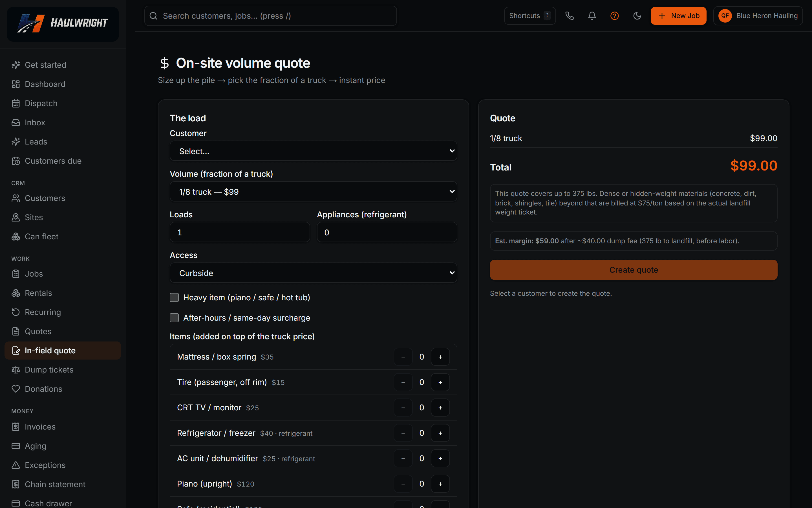
Task: Click the Can fleet boxes icon
Action: (x=16, y=236)
